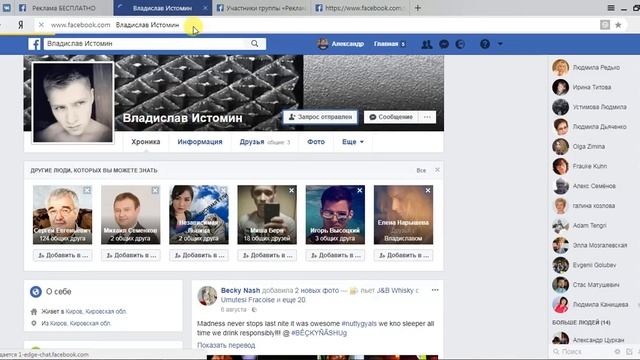The width and height of the screenshot is (640, 360).
Task: Open the Messenger messages icon
Action: pos(444,44)
